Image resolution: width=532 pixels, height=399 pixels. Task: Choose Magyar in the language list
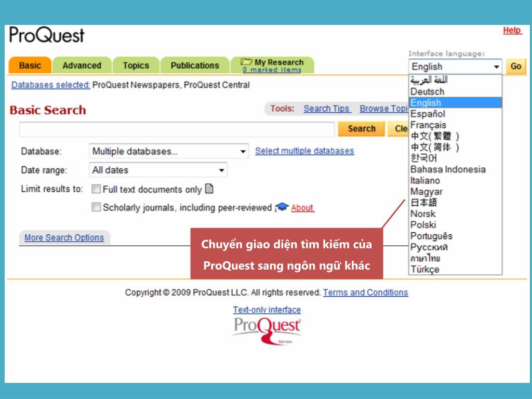(455, 192)
